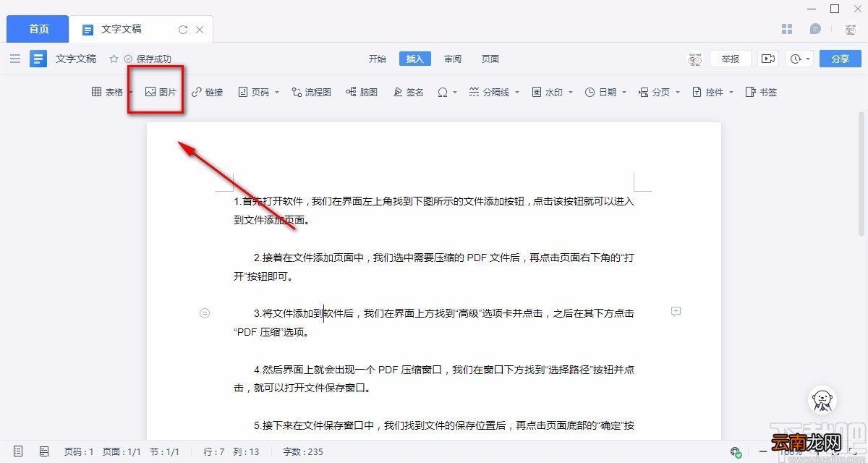Insert a 分隔线 divider line
868x463 pixels.
[x=490, y=93]
